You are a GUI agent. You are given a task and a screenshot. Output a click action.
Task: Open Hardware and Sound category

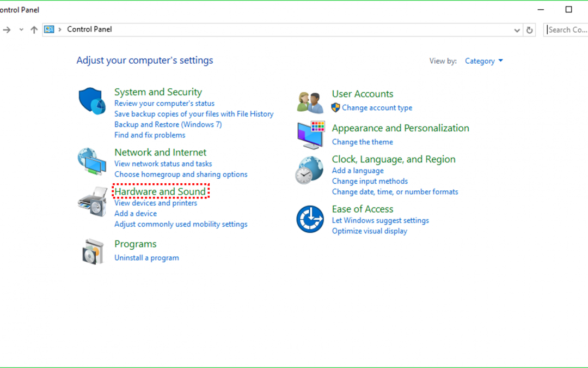coord(160,191)
